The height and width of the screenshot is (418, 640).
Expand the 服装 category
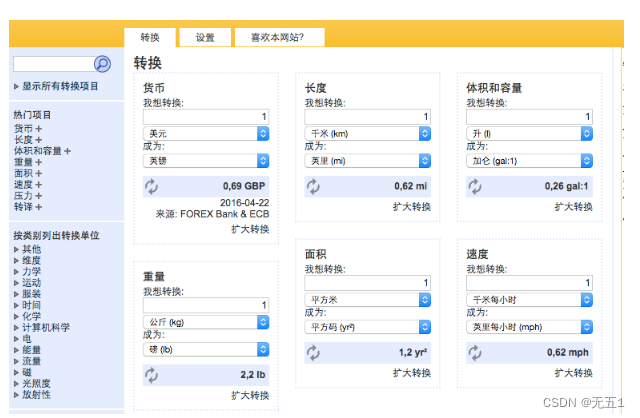tap(27, 294)
